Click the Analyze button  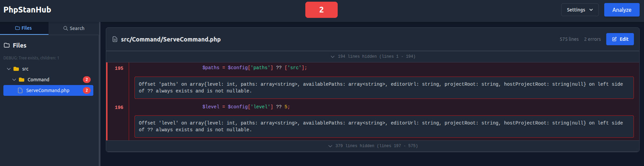(x=621, y=10)
